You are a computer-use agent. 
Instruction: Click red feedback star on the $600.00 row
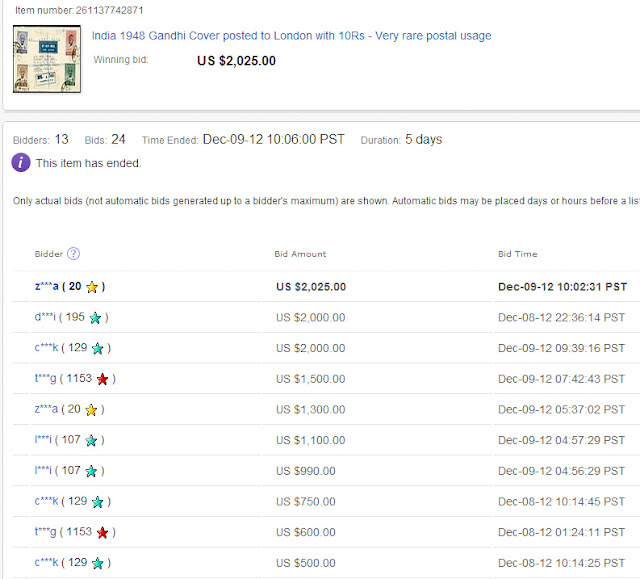[102, 532]
